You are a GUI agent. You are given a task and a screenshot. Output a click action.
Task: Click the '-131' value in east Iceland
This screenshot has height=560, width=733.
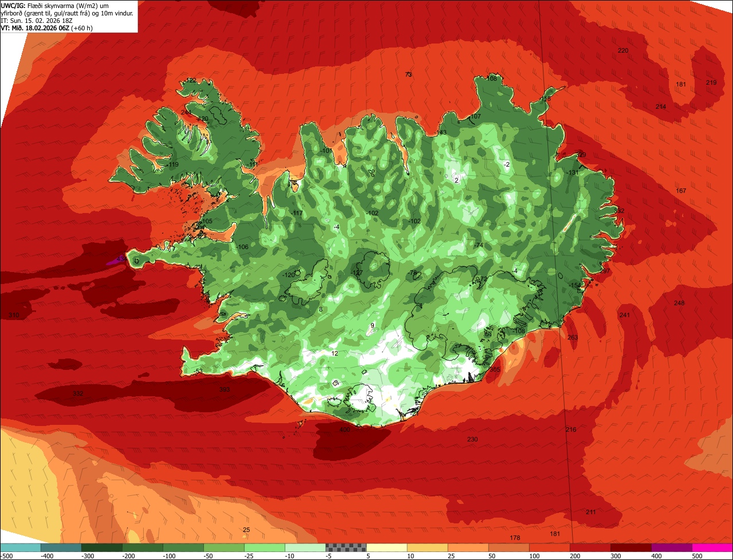(573, 172)
